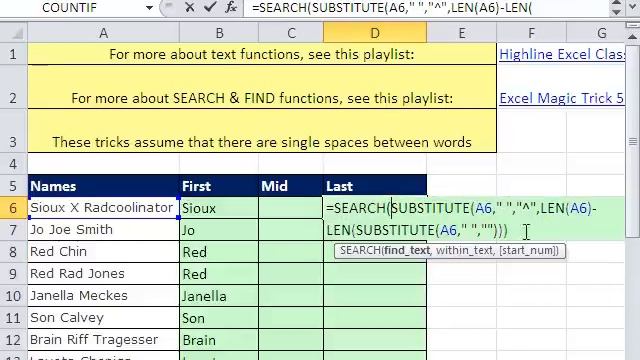Click vertical scrollbar up arrow
Image resolution: width=640 pixels, height=360 pixels.
(632, 36)
